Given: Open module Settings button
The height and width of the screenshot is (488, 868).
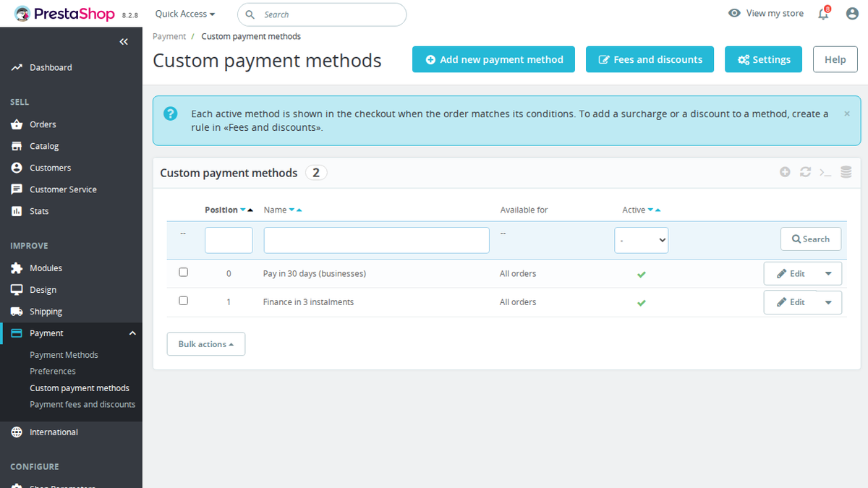Looking at the screenshot, I should [763, 59].
